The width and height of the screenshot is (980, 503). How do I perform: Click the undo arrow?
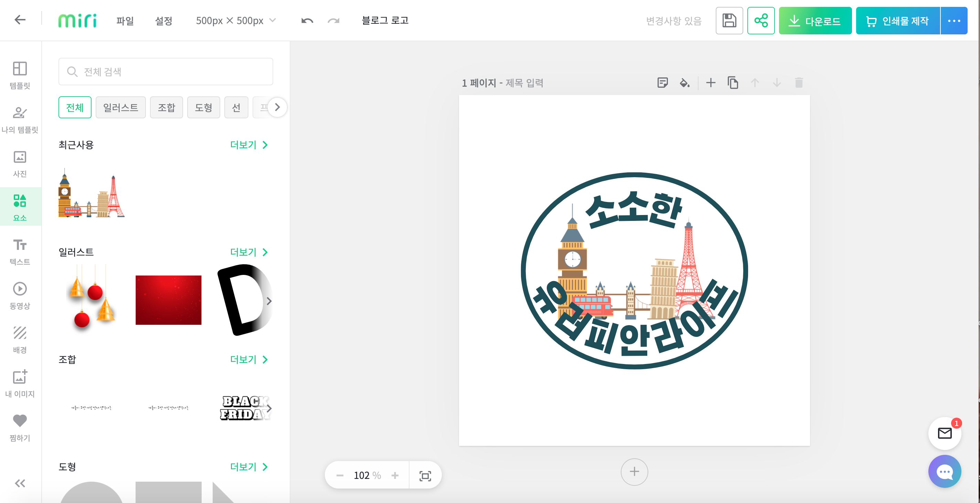click(307, 21)
